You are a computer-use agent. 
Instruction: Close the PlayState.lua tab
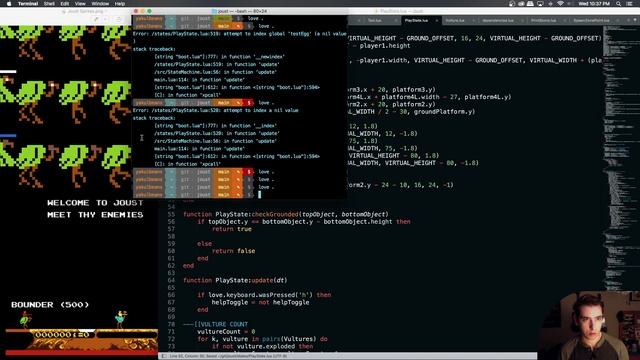436,20
